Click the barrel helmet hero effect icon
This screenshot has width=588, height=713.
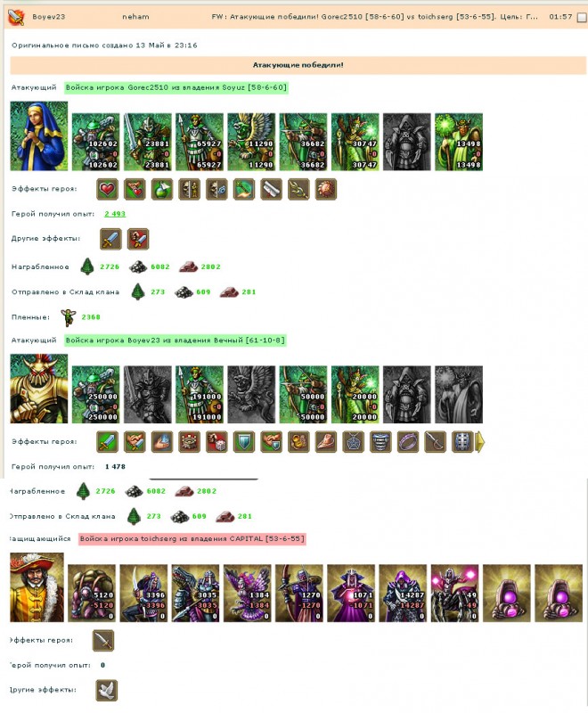click(x=462, y=441)
